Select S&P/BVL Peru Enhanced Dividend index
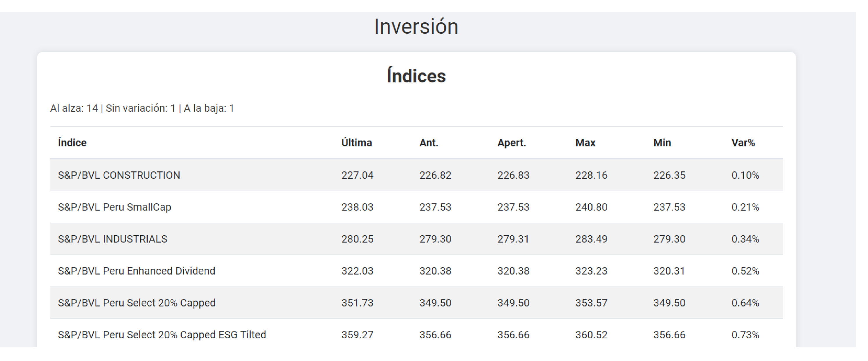The width and height of the screenshot is (868, 361). (137, 271)
